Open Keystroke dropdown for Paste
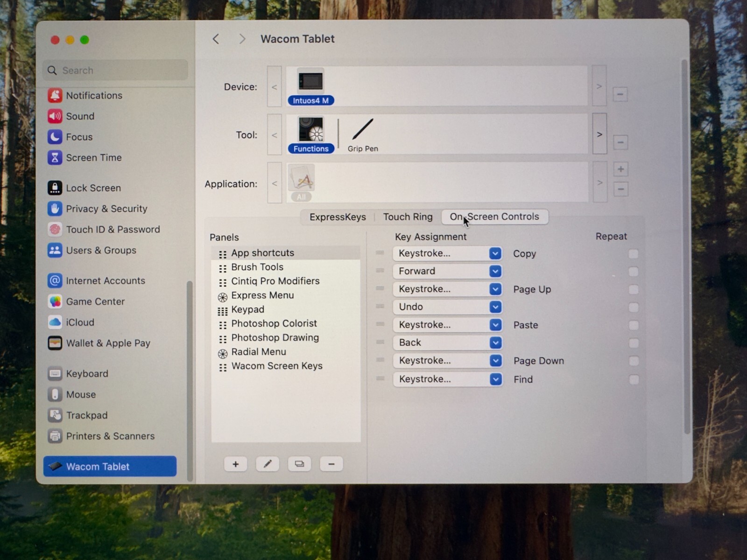The width and height of the screenshot is (747, 560). tap(447, 325)
